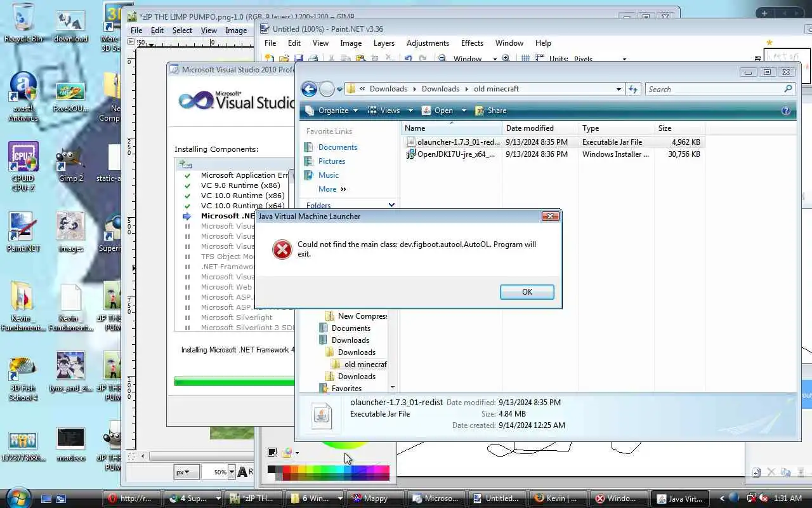Screen dimensions: 812x508
Task: Open the Window menu in Paint.NET
Action: click(x=509, y=43)
